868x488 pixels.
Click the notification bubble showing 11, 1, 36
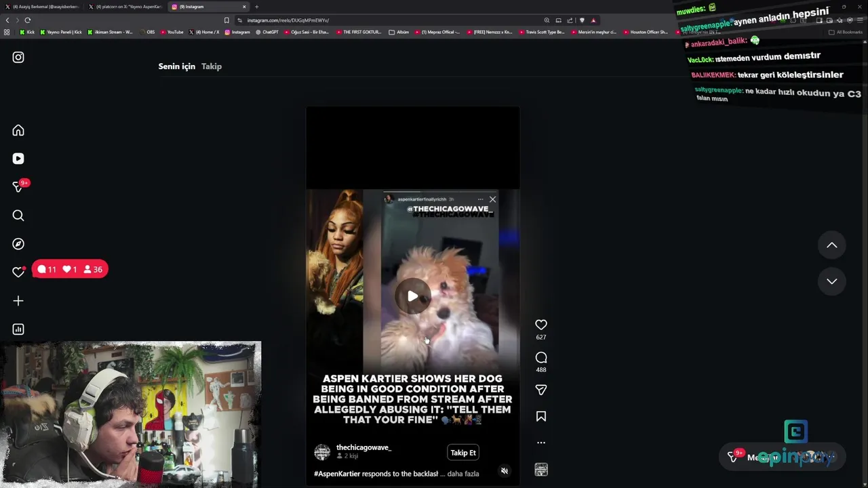point(70,270)
